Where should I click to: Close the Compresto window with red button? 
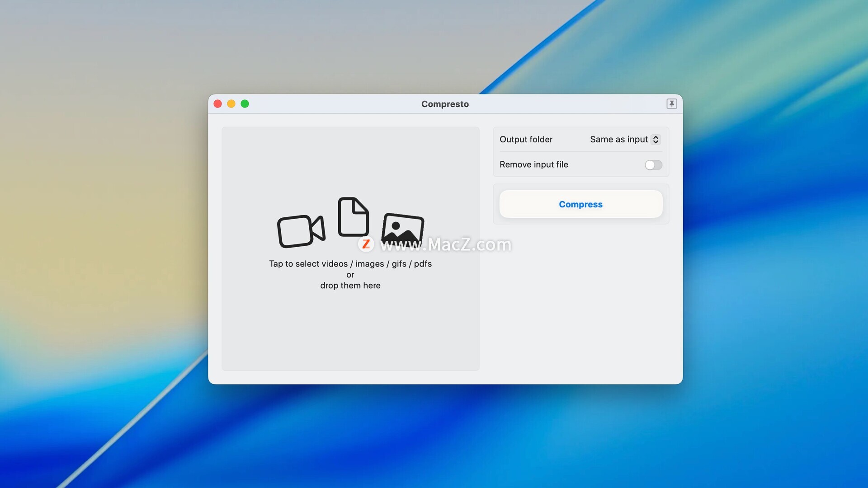tap(217, 104)
